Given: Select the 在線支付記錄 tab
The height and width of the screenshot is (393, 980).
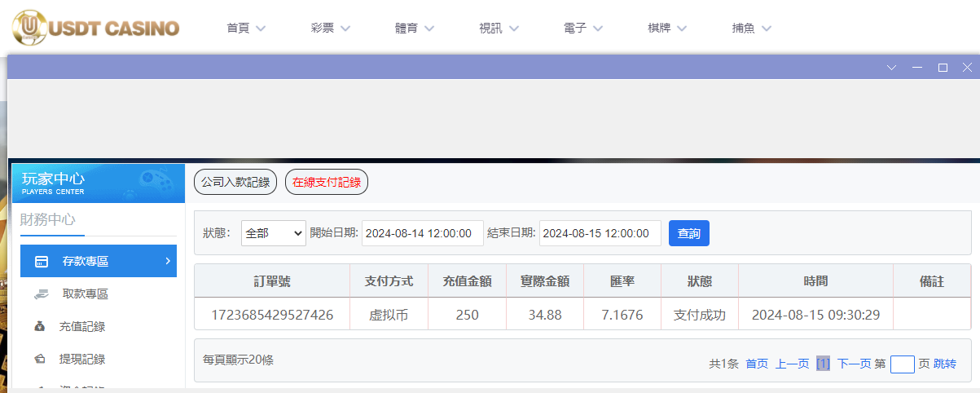Looking at the screenshot, I should pyautogui.click(x=327, y=182).
